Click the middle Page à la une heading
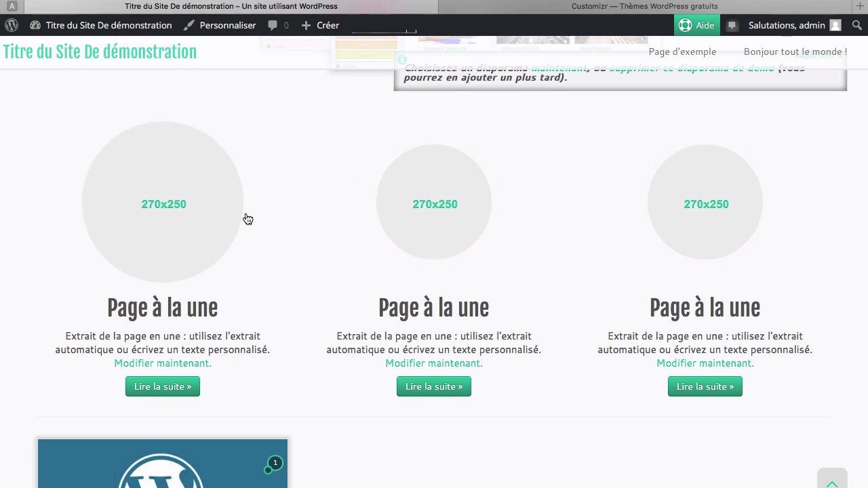 [434, 308]
